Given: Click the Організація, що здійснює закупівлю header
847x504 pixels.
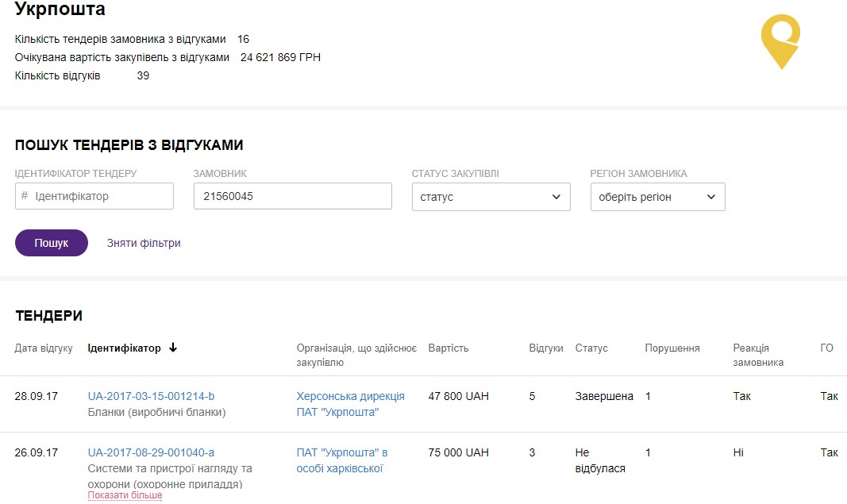Looking at the screenshot, I should click(x=356, y=355).
